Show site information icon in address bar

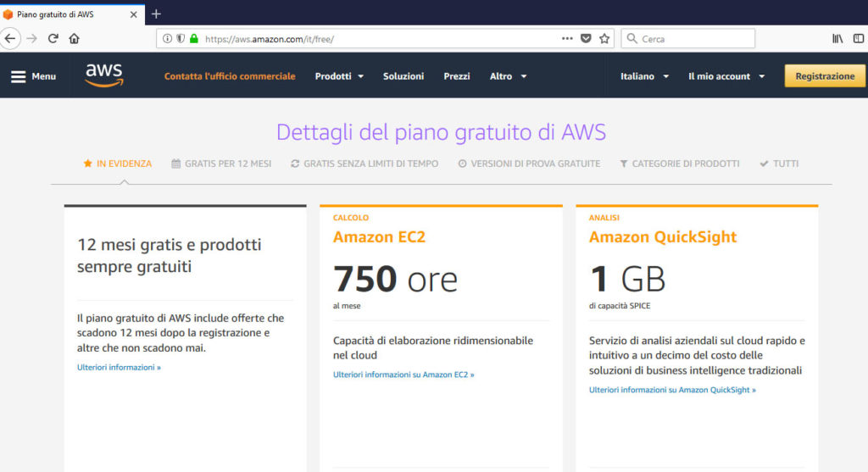[x=167, y=39]
